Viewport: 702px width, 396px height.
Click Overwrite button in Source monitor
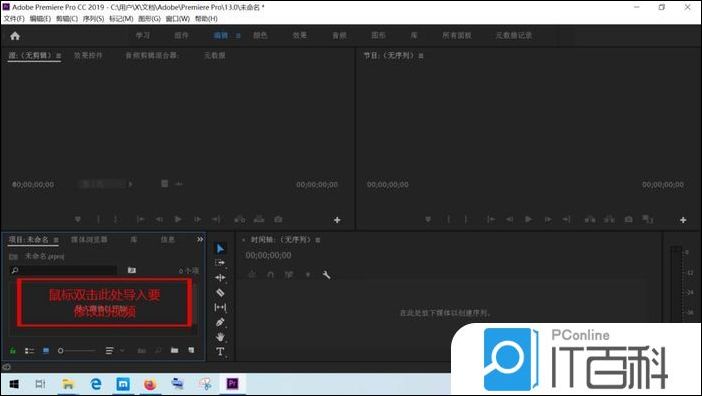pyautogui.click(x=259, y=219)
